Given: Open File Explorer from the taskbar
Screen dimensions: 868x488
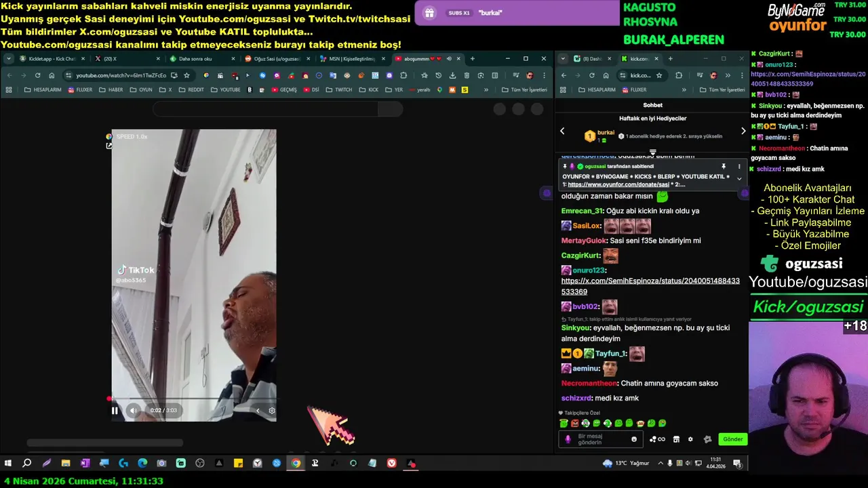Looking at the screenshot, I should click(66, 464).
